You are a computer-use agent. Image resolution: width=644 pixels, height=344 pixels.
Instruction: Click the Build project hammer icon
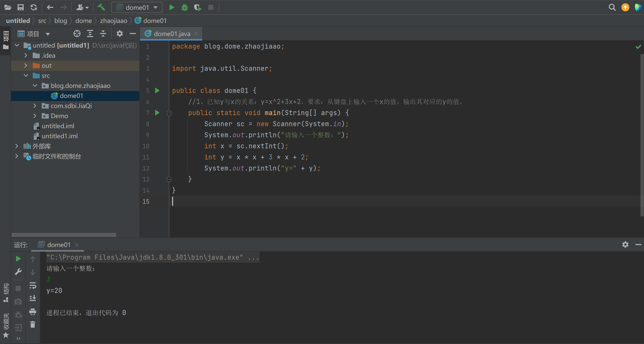click(x=101, y=7)
